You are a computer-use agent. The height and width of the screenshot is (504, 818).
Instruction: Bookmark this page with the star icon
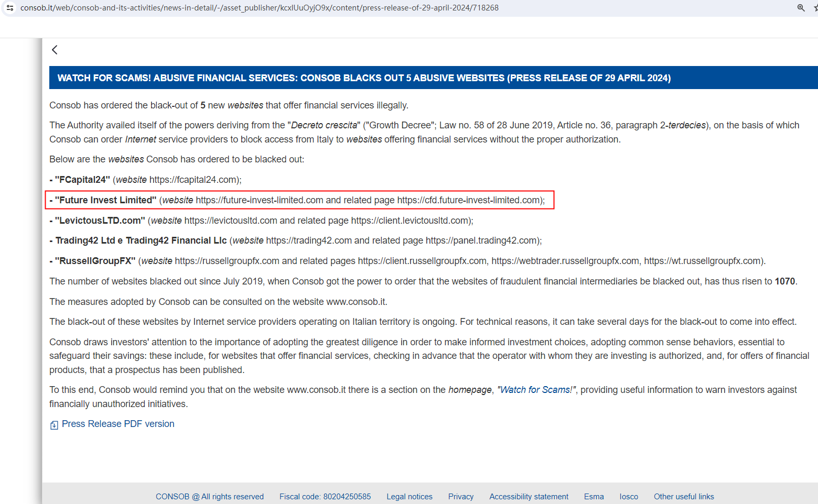point(815,8)
